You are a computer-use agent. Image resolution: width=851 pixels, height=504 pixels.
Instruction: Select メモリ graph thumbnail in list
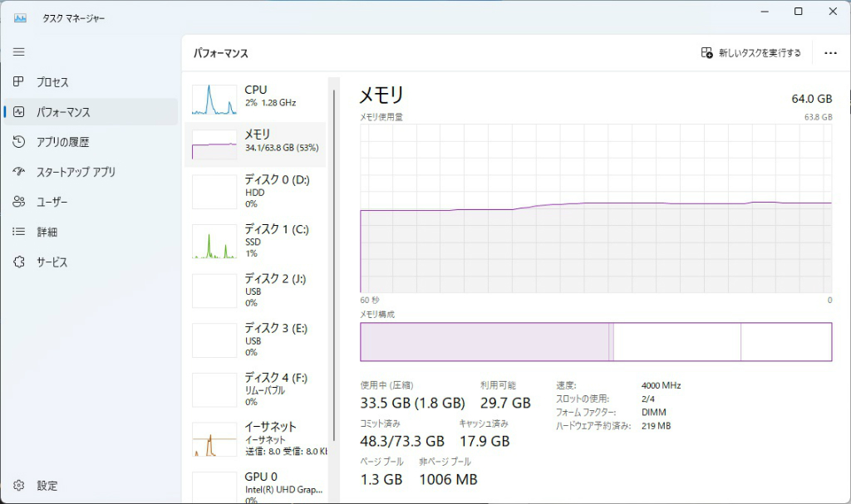(x=214, y=144)
